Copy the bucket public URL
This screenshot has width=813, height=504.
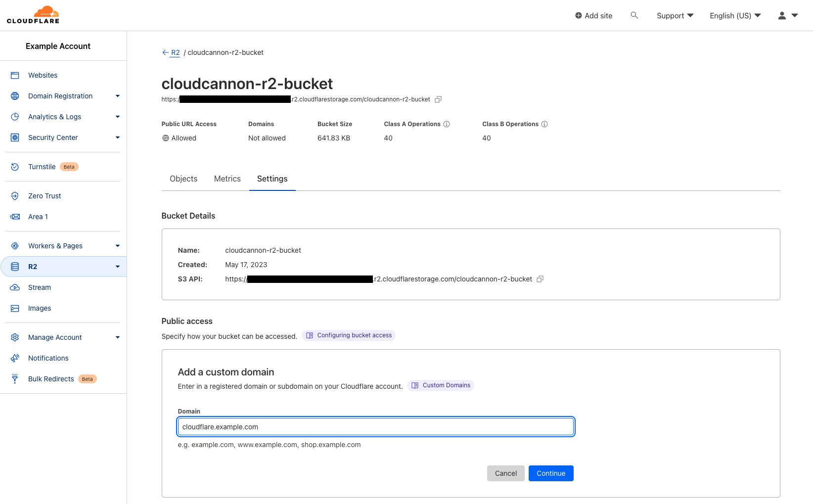click(438, 99)
